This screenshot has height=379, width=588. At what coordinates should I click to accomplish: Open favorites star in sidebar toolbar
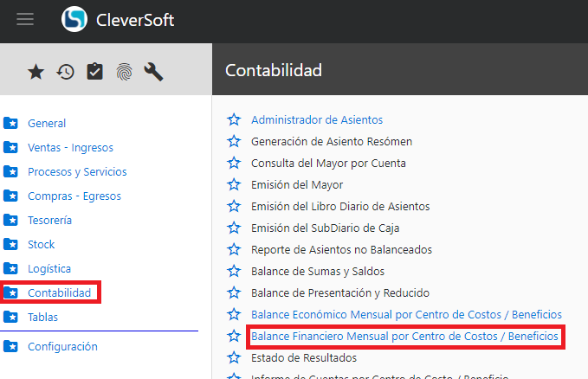pyautogui.click(x=36, y=72)
